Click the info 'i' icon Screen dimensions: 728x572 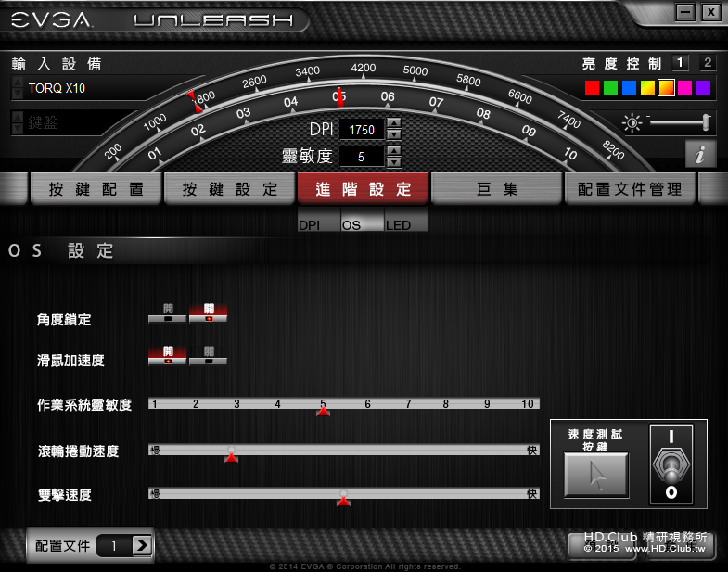[700, 154]
